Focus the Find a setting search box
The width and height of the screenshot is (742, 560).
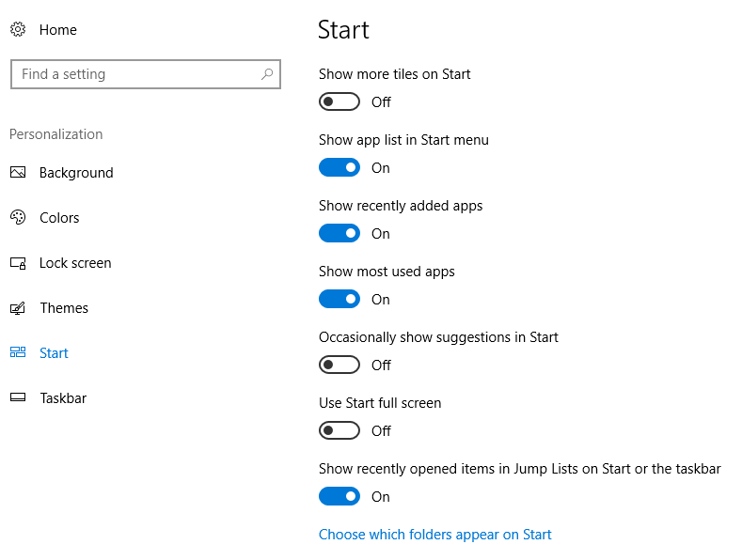pyautogui.click(x=146, y=74)
